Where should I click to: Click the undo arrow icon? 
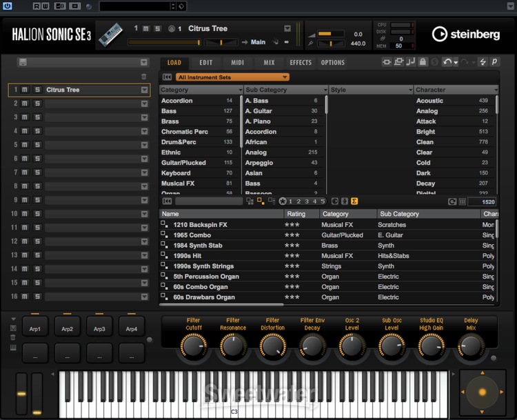[447, 62]
